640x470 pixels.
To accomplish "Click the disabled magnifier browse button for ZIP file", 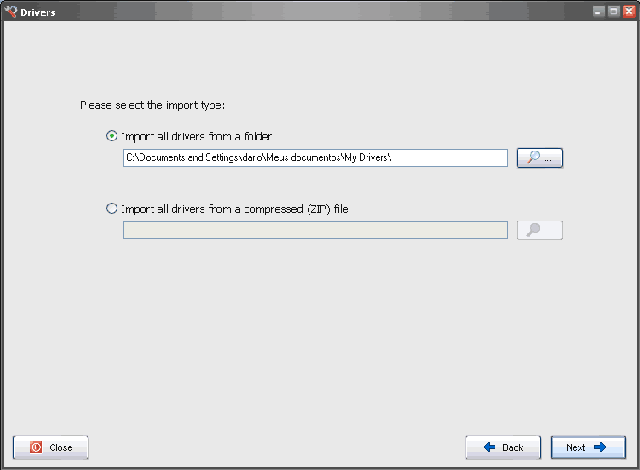I will coord(540,230).
